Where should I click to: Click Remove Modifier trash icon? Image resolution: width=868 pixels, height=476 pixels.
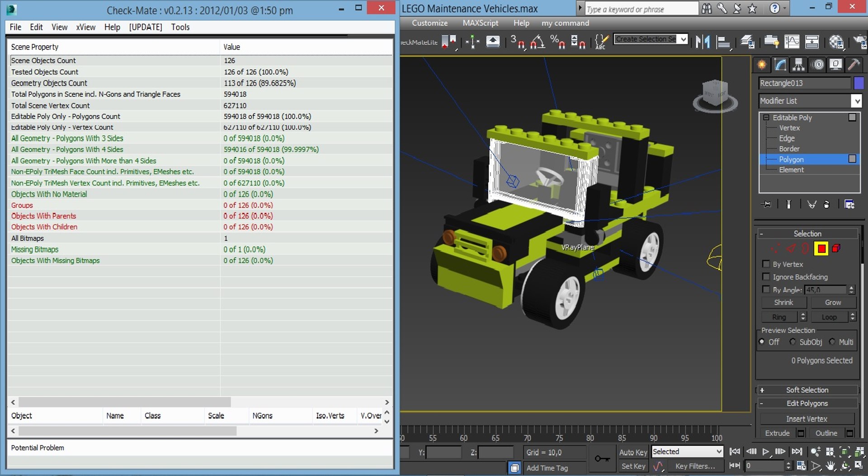pyautogui.click(x=826, y=205)
